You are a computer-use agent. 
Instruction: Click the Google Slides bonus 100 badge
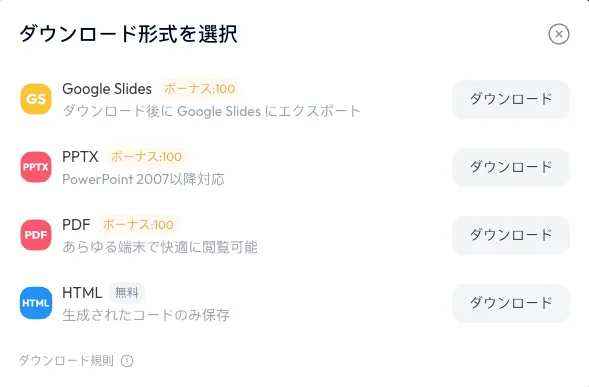pyautogui.click(x=199, y=89)
